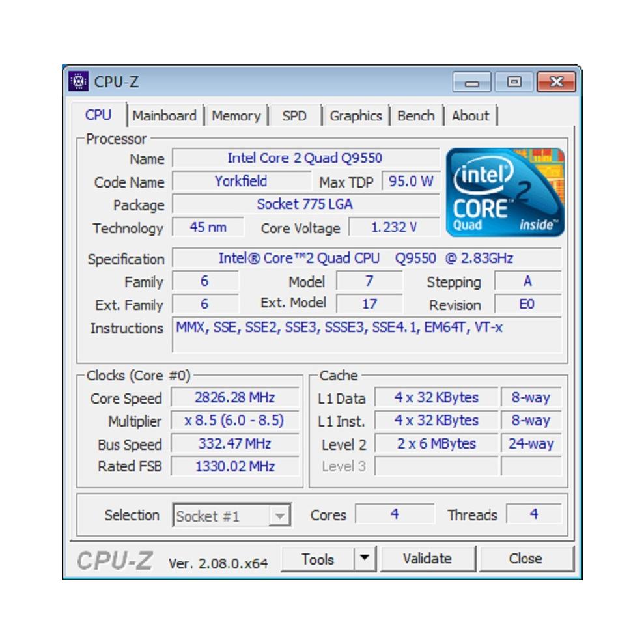Show the About tab
This screenshot has width=644, height=644.
tap(470, 116)
